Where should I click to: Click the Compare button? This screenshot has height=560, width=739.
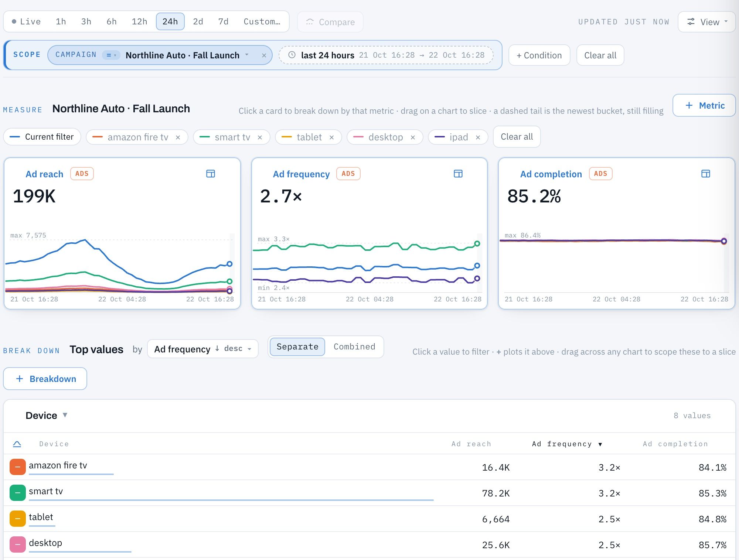330,22
